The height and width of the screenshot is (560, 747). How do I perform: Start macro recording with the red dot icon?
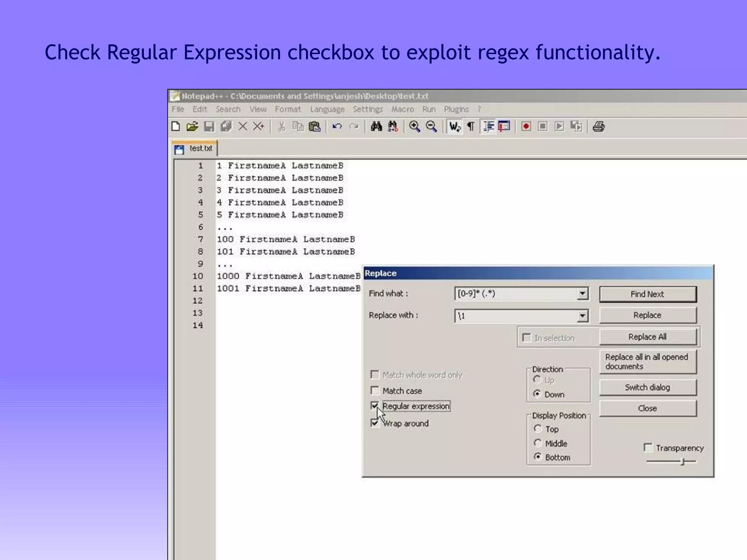pyautogui.click(x=526, y=127)
